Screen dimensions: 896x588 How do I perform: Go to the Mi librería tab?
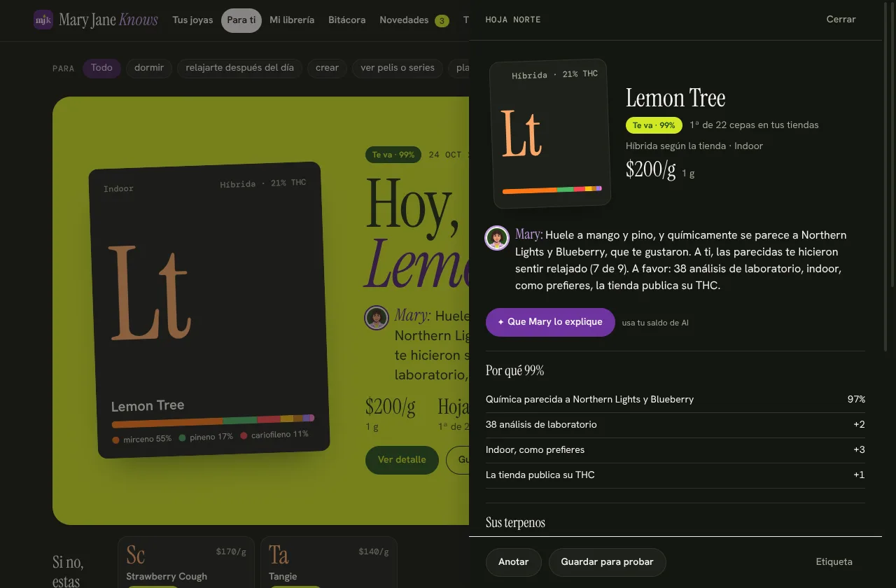point(292,20)
